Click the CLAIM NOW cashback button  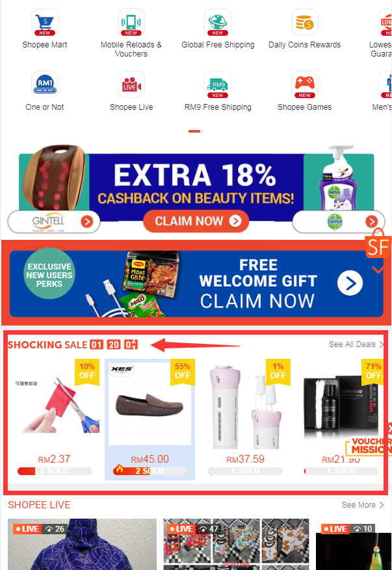pyautogui.click(x=196, y=221)
